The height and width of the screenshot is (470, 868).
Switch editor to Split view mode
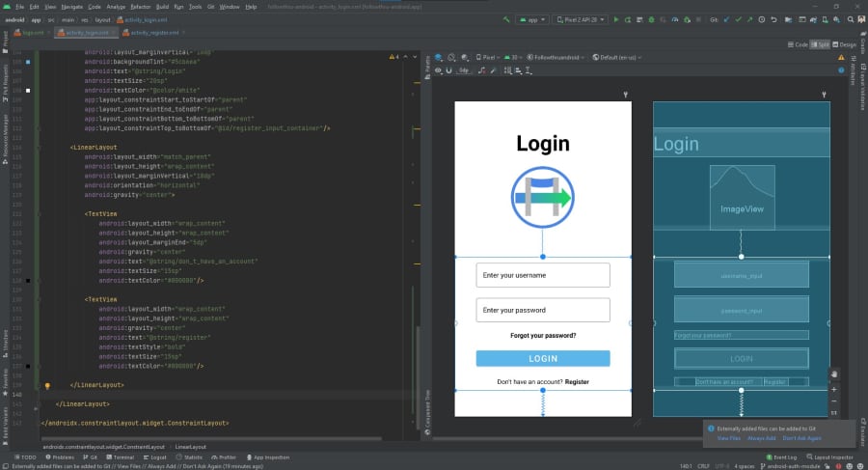coord(820,44)
